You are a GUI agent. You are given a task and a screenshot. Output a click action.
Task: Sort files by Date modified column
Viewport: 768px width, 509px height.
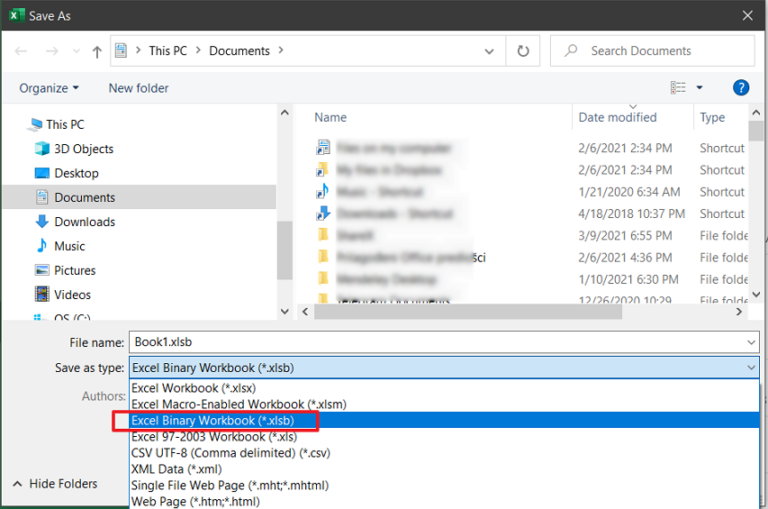[618, 118]
